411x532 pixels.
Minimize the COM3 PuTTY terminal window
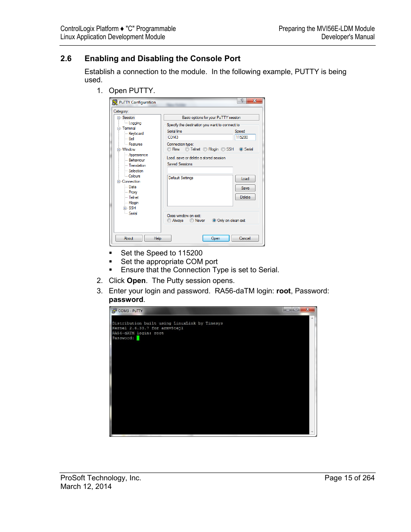(287, 309)
